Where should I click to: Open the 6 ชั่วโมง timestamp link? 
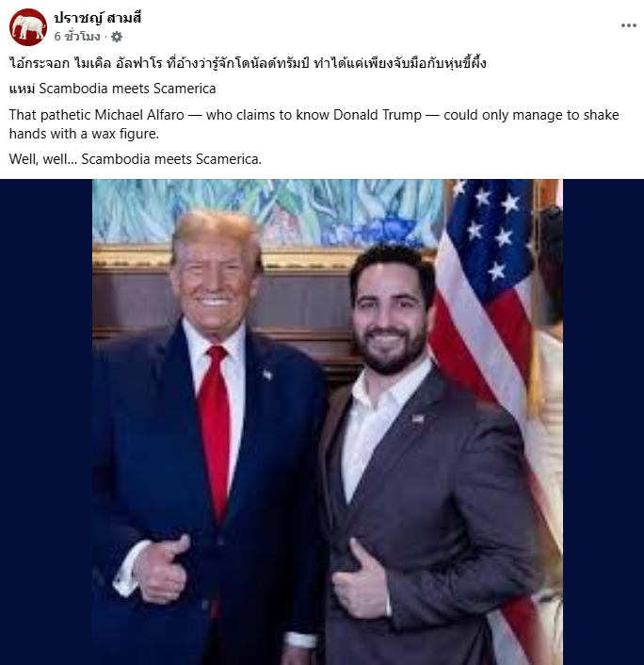coord(77,37)
